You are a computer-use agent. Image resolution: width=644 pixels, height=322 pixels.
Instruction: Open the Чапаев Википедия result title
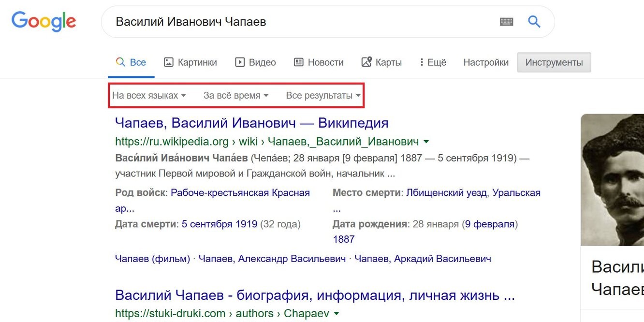[x=251, y=123]
